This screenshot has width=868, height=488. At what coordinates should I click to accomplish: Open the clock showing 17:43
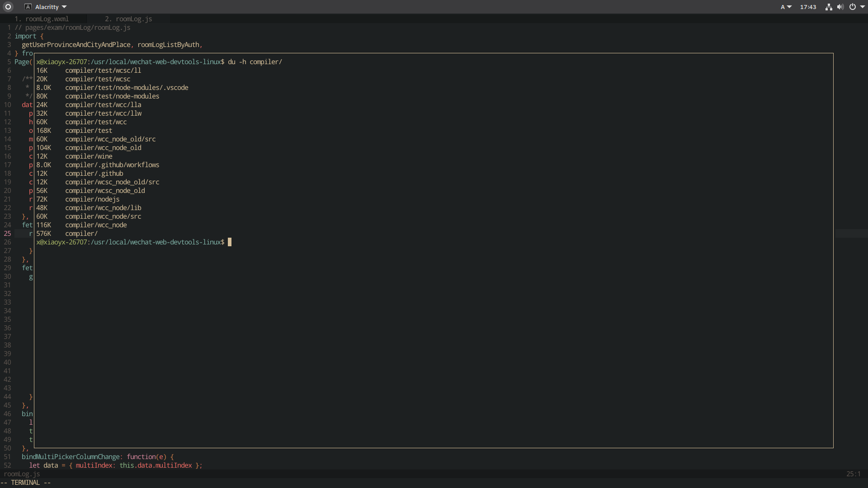pyautogui.click(x=808, y=7)
